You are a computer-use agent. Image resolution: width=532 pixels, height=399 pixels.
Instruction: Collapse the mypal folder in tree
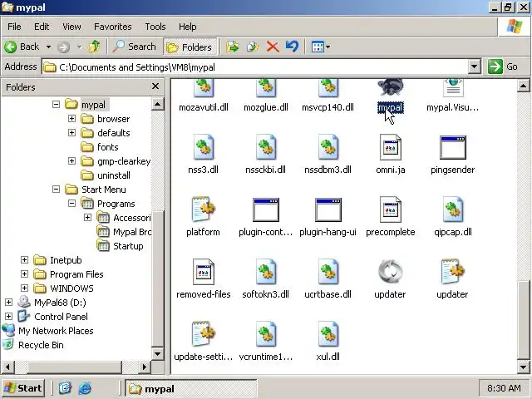pyautogui.click(x=56, y=105)
